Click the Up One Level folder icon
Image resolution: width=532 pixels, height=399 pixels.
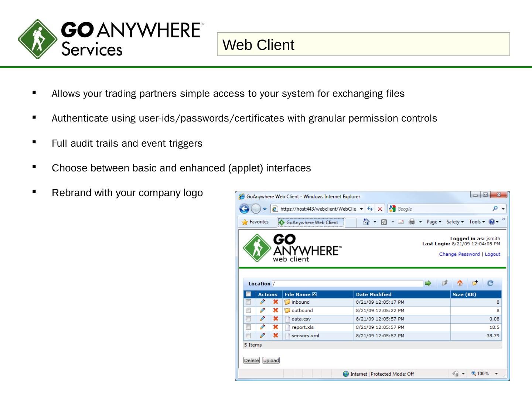tap(445, 283)
